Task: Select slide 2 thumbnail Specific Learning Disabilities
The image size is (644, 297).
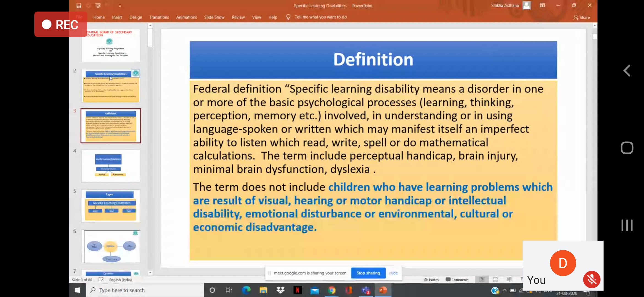Action: pos(111,86)
